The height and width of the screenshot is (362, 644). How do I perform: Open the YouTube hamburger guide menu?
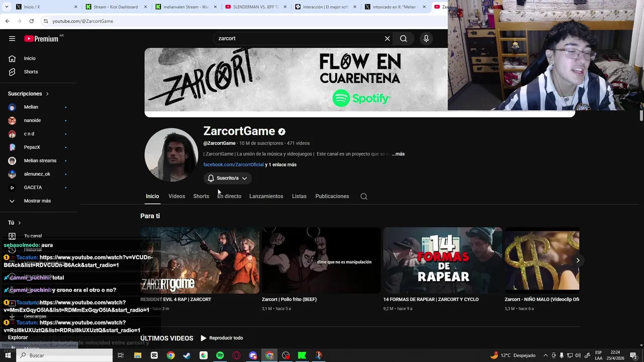(x=12, y=38)
